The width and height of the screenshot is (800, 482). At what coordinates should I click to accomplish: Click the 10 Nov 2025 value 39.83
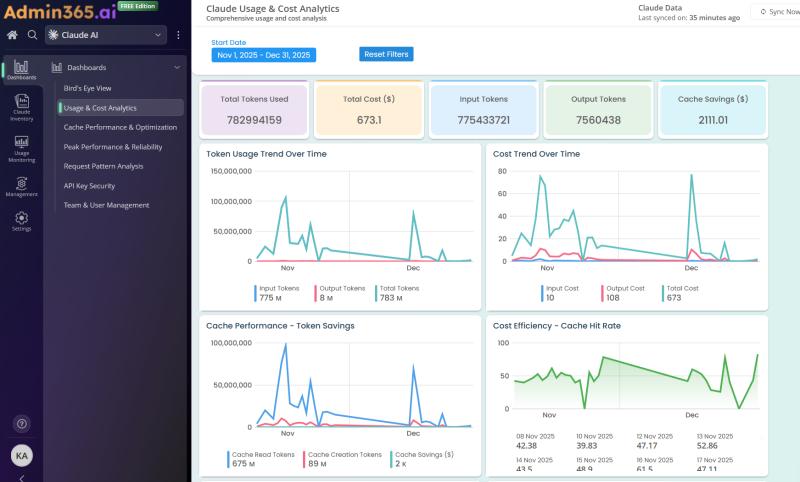(587, 446)
